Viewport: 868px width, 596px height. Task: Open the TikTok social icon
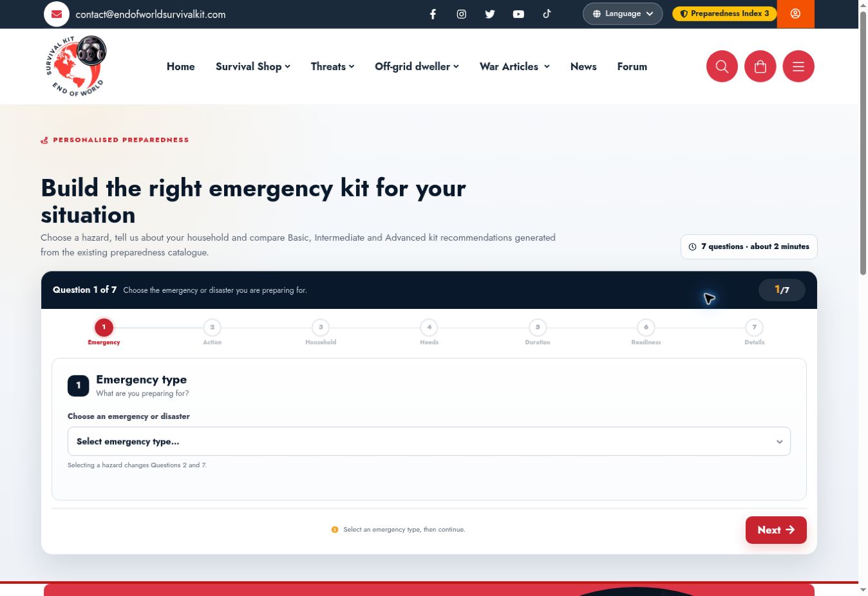(x=547, y=14)
